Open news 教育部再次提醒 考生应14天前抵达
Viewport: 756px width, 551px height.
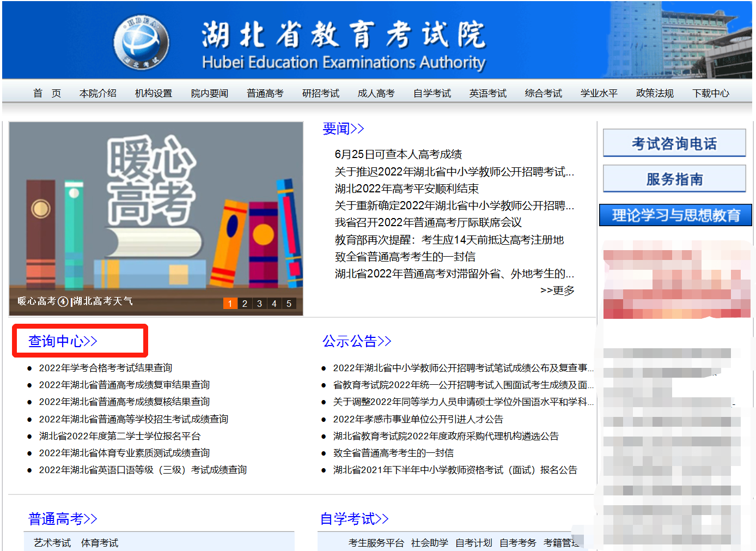(x=449, y=240)
